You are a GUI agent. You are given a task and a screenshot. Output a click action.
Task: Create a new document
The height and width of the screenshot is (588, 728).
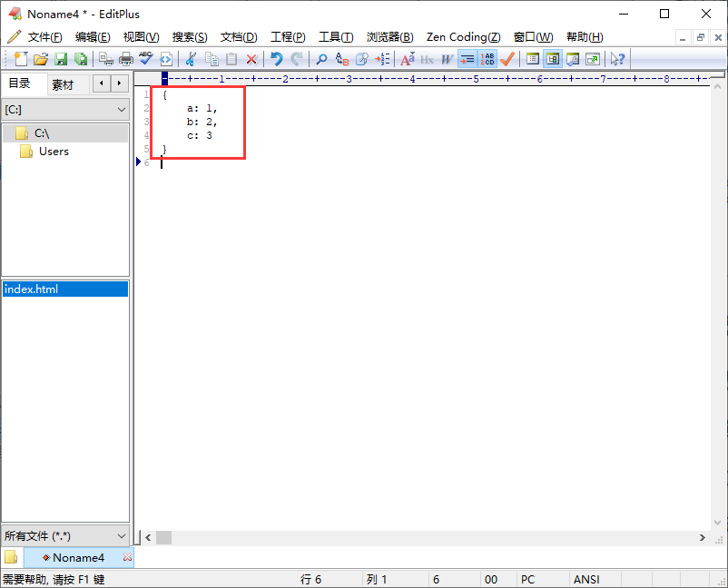click(x=20, y=59)
